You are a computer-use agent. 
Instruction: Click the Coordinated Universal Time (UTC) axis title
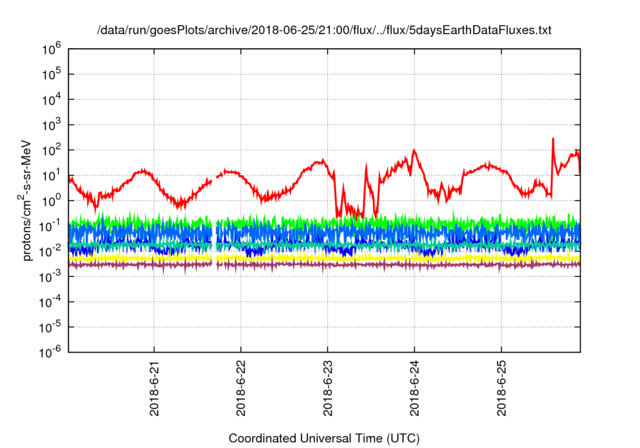pyautogui.click(x=324, y=439)
